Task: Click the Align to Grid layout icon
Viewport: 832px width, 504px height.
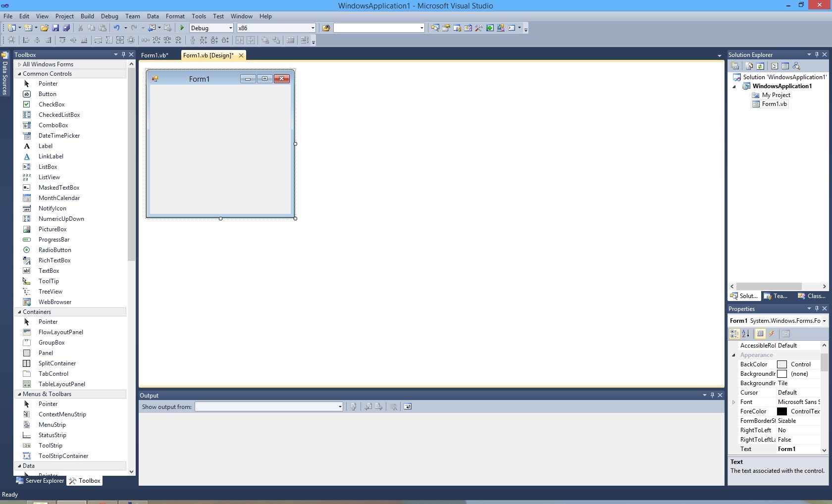Action: (11, 40)
